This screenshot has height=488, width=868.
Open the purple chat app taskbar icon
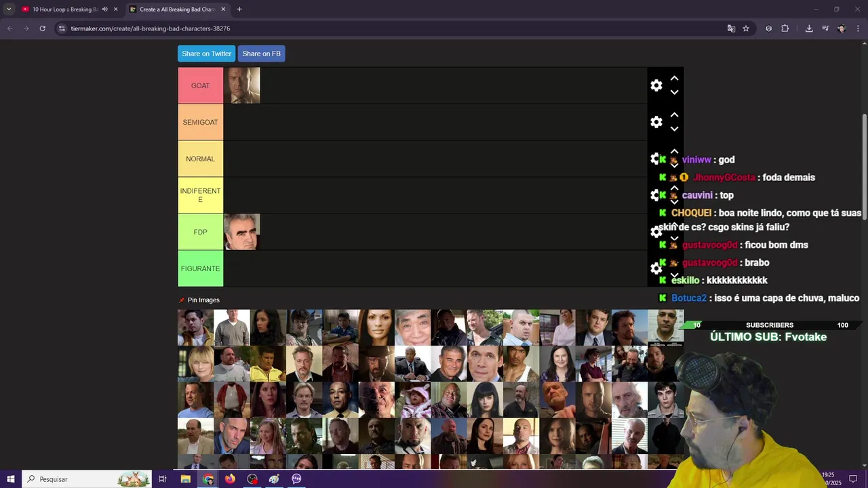pos(296,479)
